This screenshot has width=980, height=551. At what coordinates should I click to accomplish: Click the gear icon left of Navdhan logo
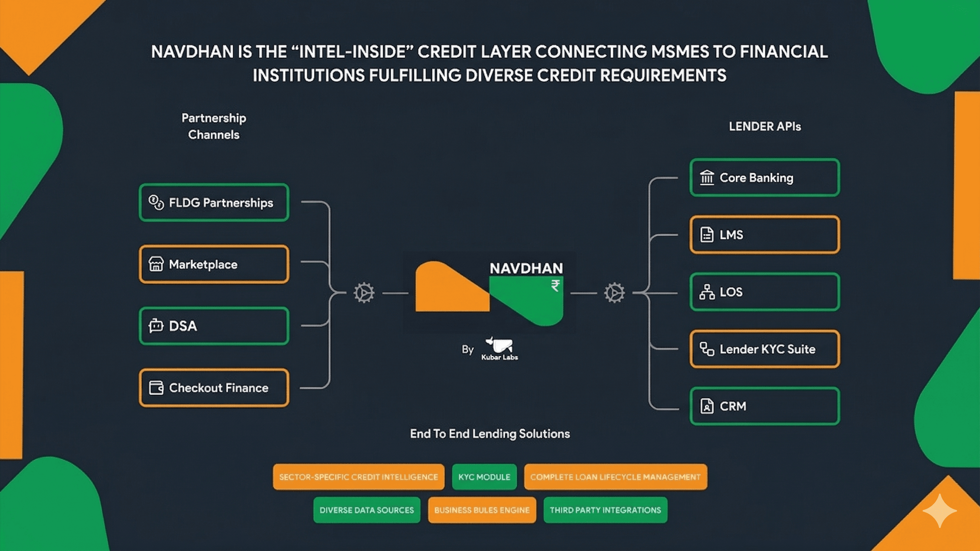[364, 293]
